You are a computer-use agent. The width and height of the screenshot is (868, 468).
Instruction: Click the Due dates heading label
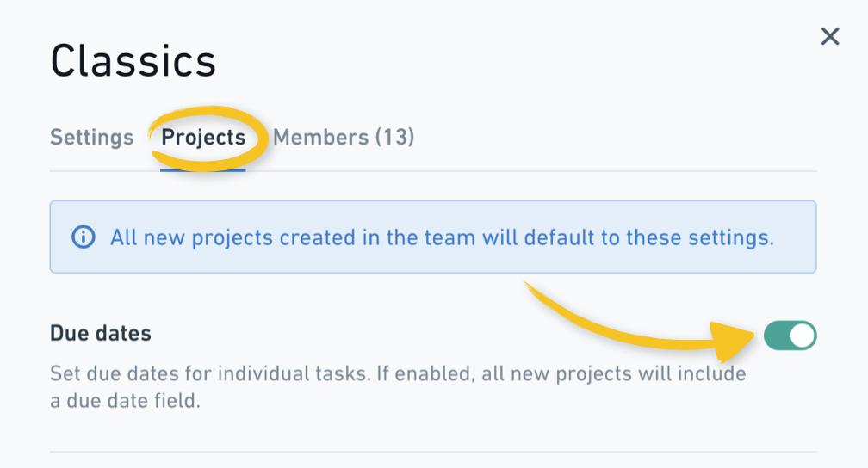(101, 333)
